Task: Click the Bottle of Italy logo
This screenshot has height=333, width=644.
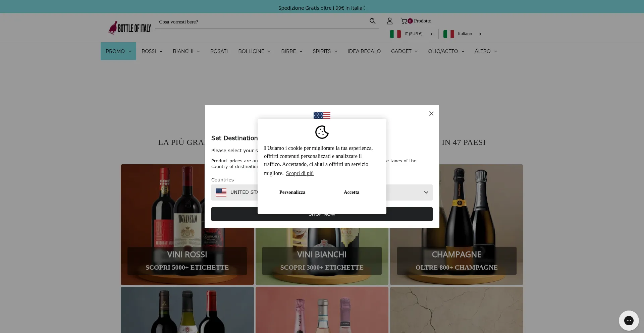Action: coord(130,28)
